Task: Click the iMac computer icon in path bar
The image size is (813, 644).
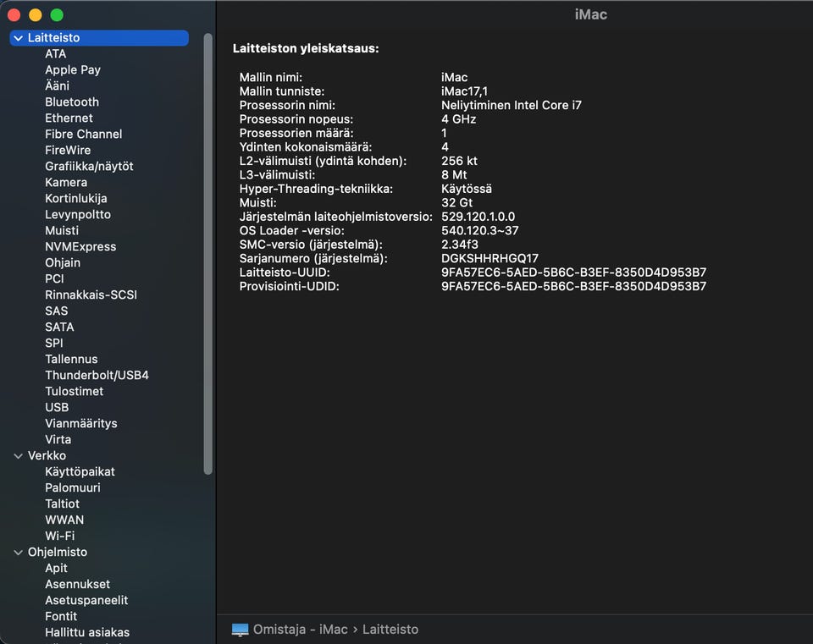Action: [x=240, y=630]
